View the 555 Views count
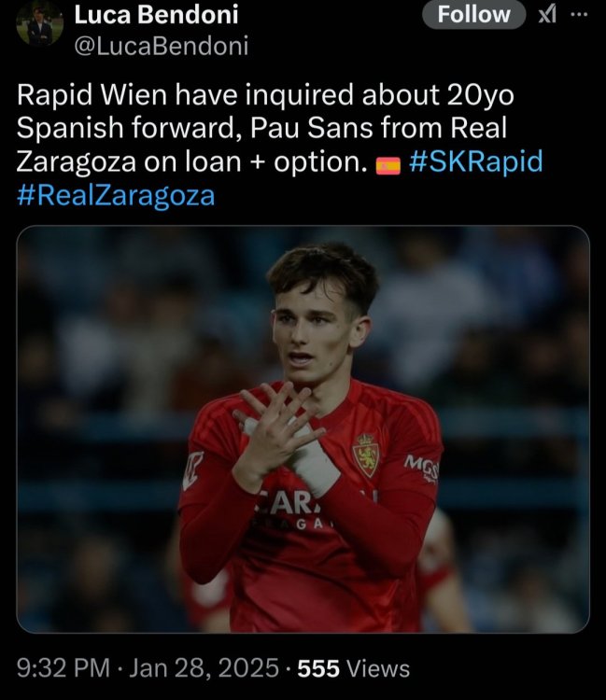Viewport: 606px width, 700px height. pos(354,669)
